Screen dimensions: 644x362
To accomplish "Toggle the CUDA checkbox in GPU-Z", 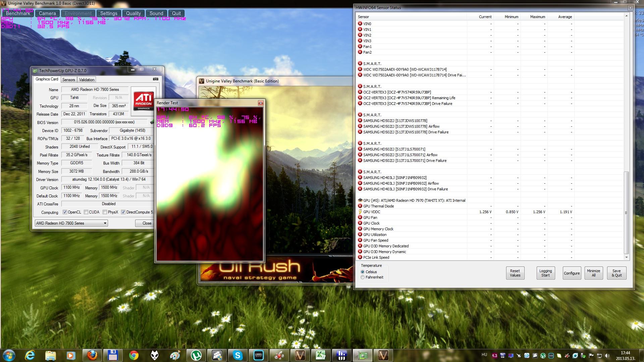I will (86, 212).
